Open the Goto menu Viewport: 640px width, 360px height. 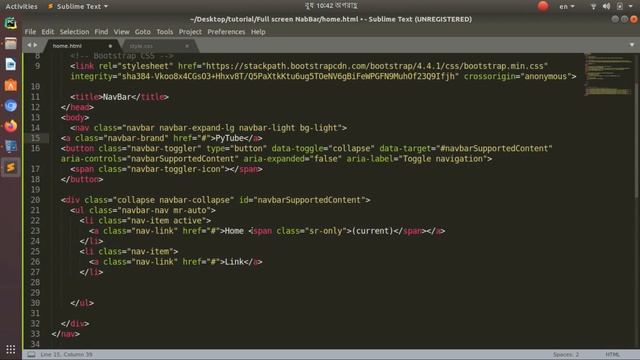pyautogui.click(x=142, y=32)
